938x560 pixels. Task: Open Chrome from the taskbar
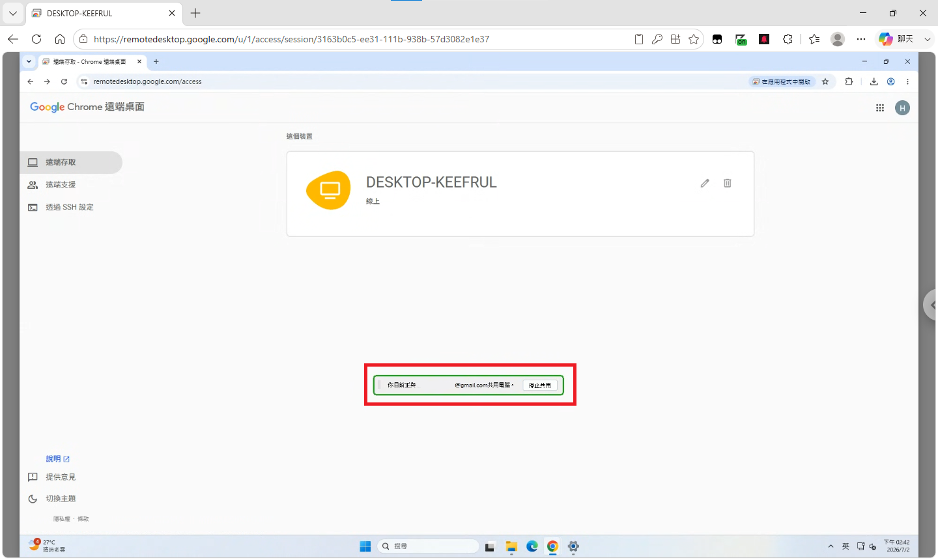coord(552,546)
